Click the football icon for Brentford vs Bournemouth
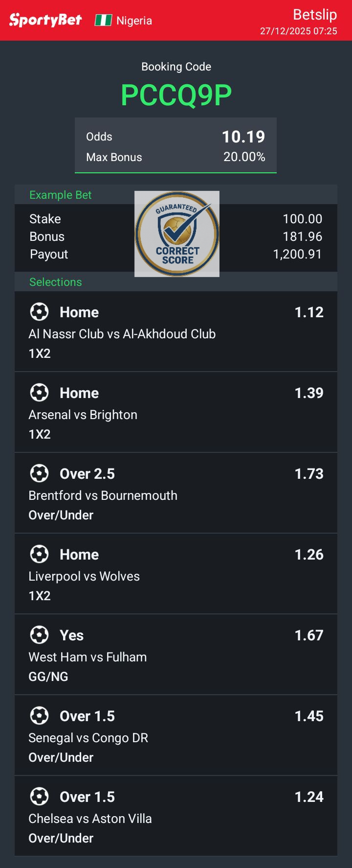 pyautogui.click(x=39, y=473)
